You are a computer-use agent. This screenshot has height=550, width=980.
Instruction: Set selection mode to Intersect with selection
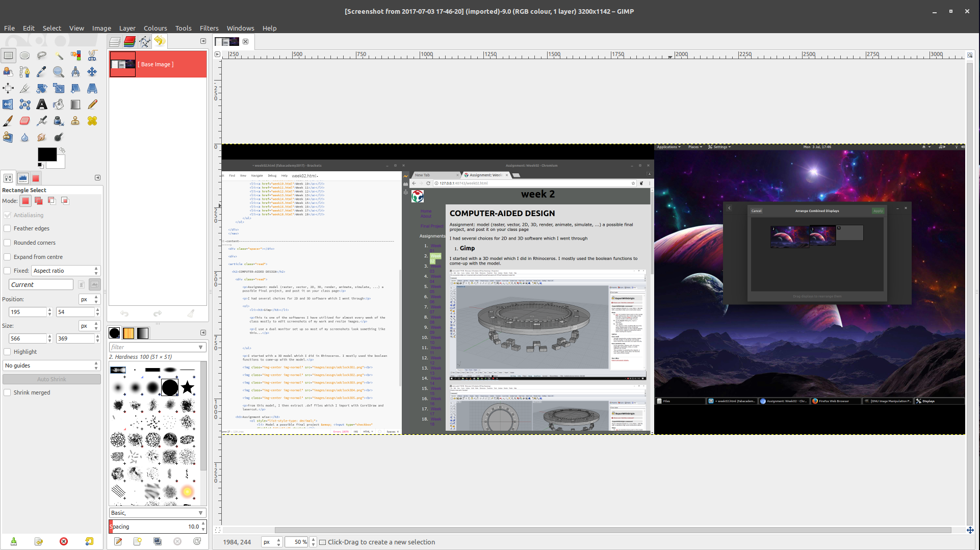click(65, 200)
